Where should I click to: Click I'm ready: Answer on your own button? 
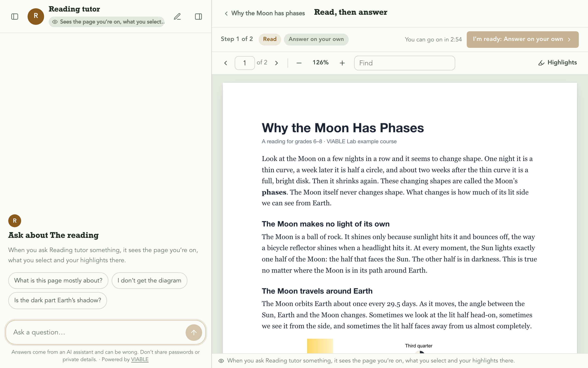522,39
